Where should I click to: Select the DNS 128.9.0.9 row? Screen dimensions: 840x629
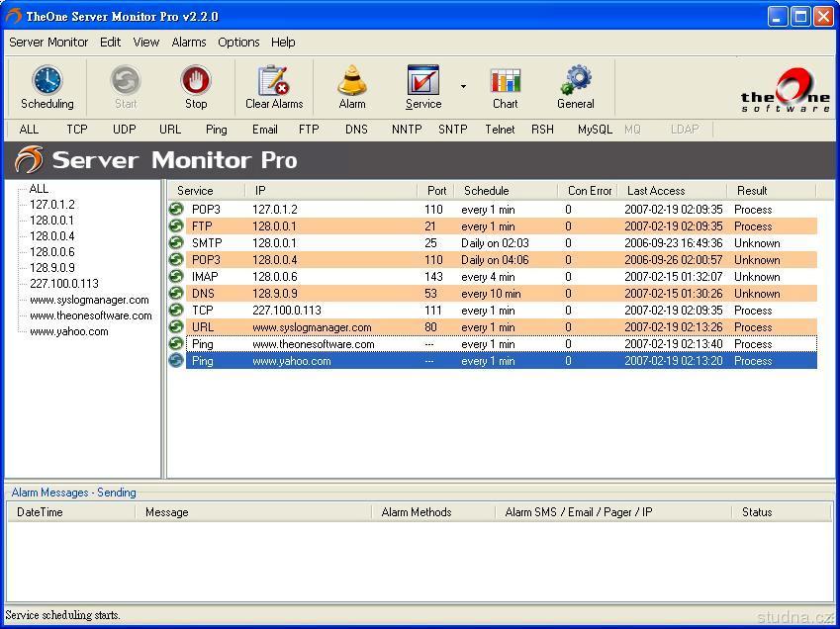click(x=396, y=294)
